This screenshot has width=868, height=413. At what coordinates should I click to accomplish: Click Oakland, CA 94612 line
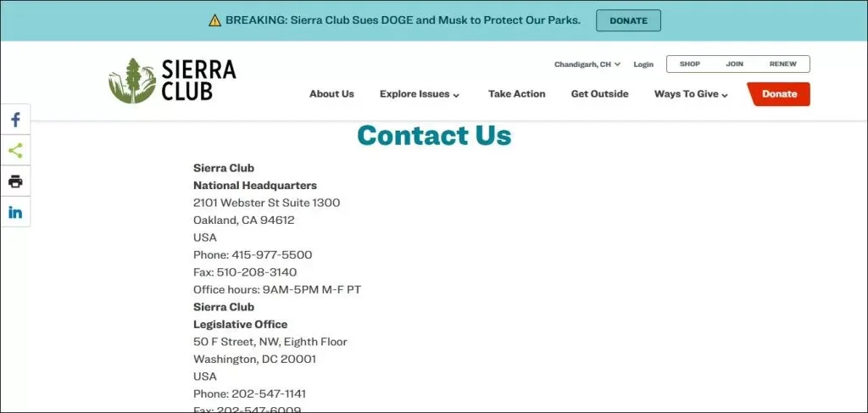point(243,220)
